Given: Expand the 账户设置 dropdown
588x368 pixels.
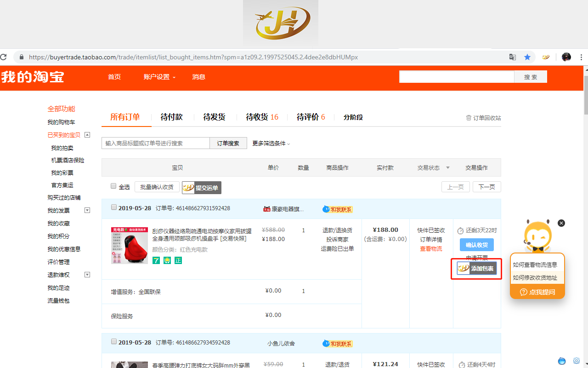Looking at the screenshot, I should pos(159,77).
